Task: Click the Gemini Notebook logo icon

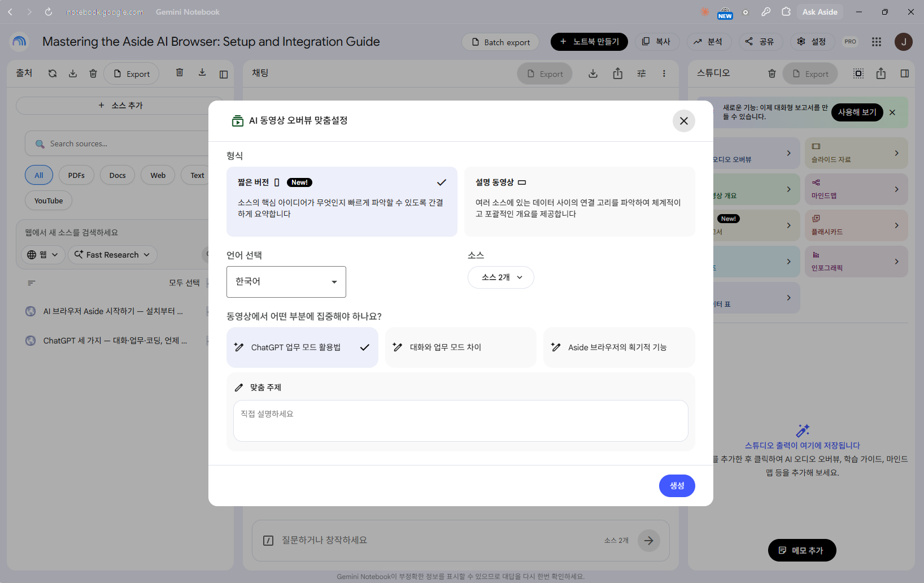Action: [x=19, y=42]
